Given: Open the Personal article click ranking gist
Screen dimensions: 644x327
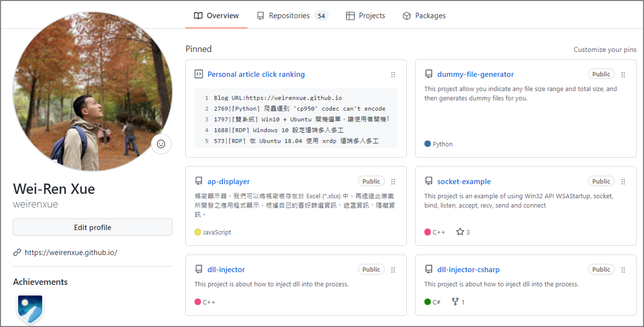Looking at the screenshot, I should [x=256, y=75].
